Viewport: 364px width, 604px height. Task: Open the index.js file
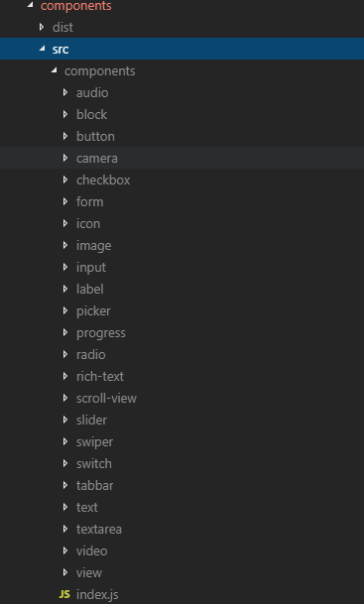pos(97,594)
